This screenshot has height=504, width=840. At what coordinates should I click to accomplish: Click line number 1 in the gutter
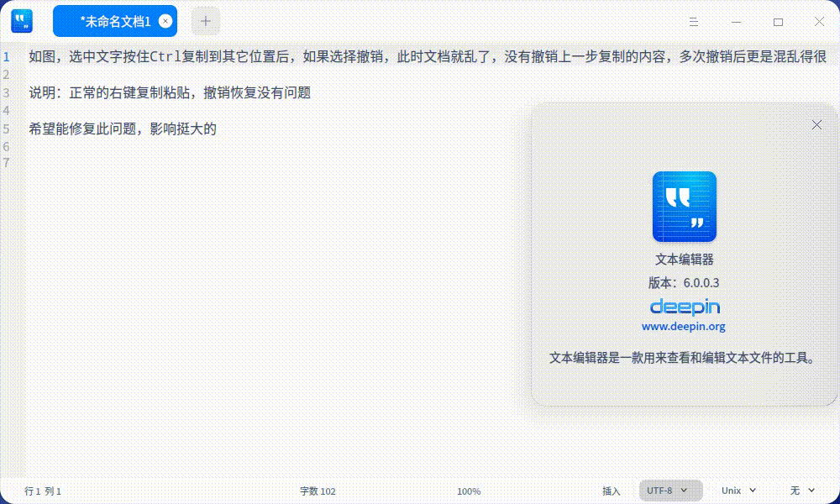click(x=7, y=57)
